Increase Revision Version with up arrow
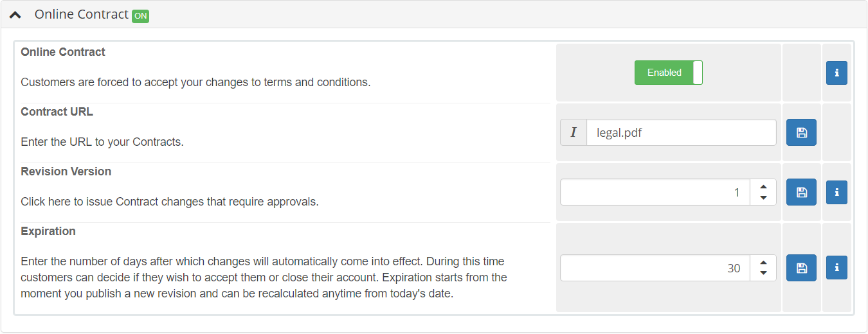 pyautogui.click(x=763, y=187)
